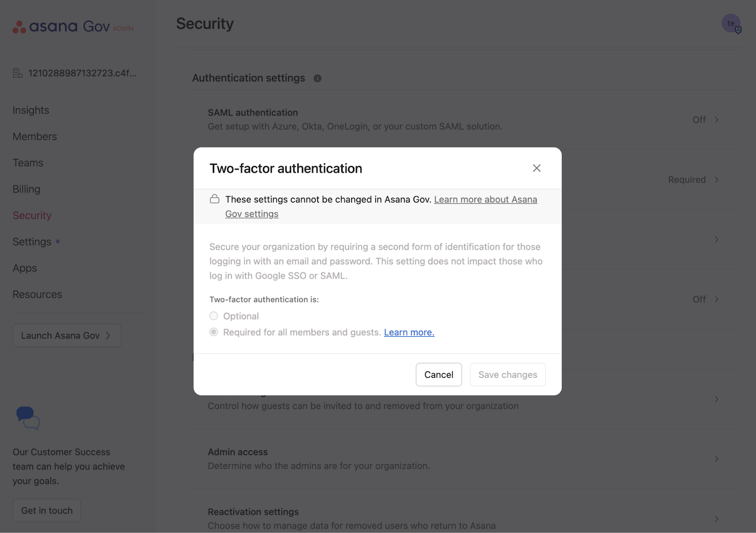Expand the Reactivation settings row

pos(716,519)
